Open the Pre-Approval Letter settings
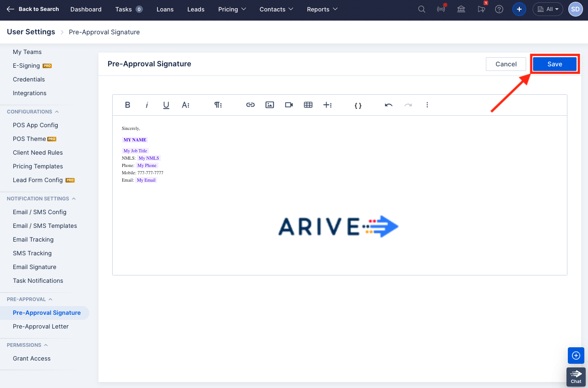Viewport: 588px width, 388px height. pyautogui.click(x=41, y=326)
